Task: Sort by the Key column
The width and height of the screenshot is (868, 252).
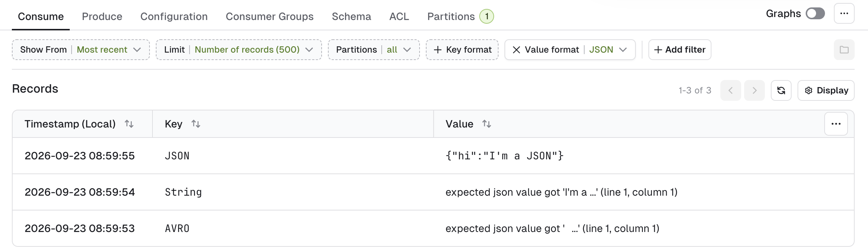Action: point(196,124)
